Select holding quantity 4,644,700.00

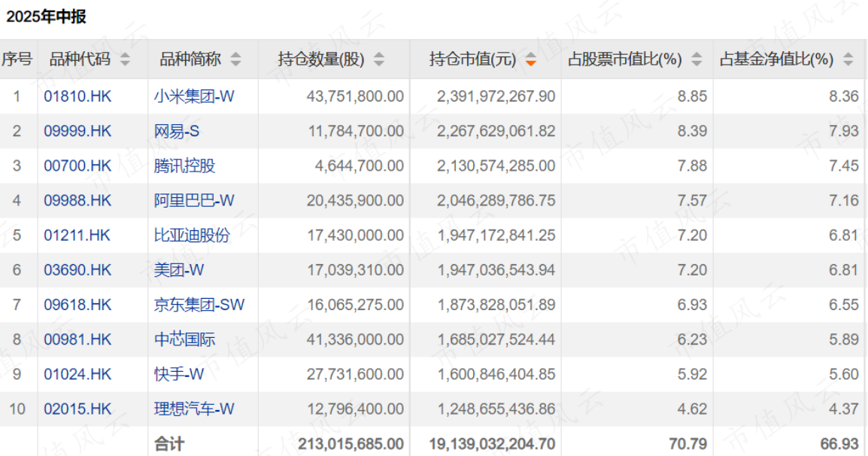[360, 166]
